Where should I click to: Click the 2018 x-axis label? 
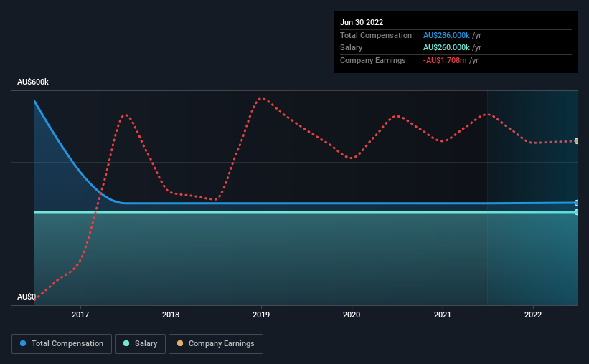[171, 315]
